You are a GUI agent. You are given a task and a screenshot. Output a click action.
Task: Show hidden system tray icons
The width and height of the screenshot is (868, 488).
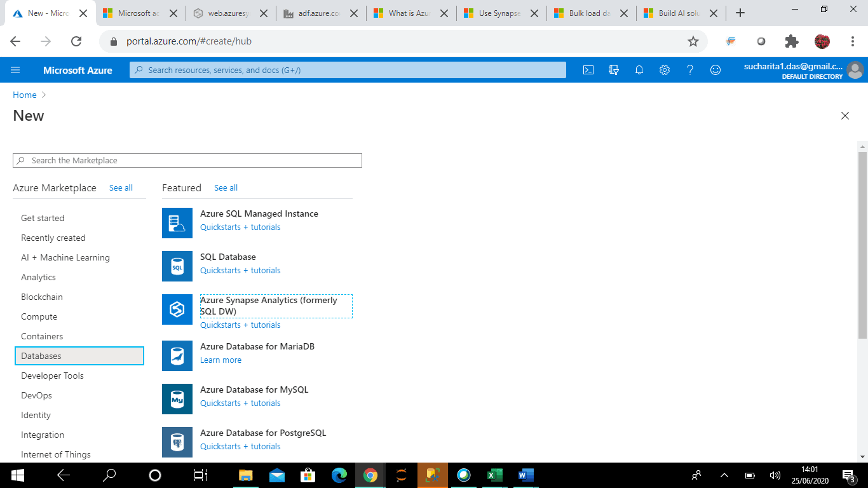[x=724, y=475]
